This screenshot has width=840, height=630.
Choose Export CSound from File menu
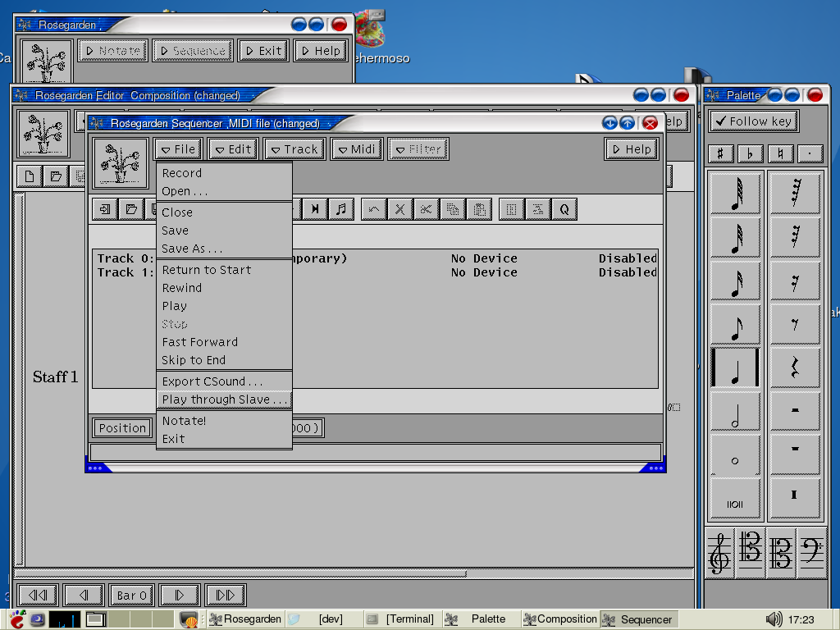point(212,381)
